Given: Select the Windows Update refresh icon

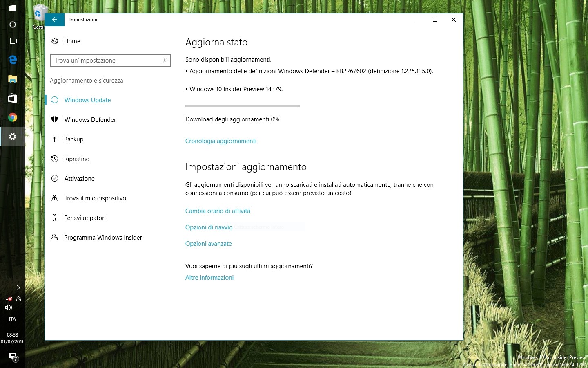Looking at the screenshot, I should (x=55, y=100).
